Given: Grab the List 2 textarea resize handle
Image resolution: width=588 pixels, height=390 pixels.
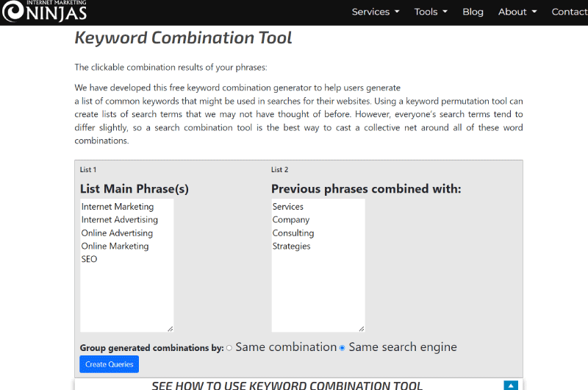Looking at the screenshot, I should [362, 329].
